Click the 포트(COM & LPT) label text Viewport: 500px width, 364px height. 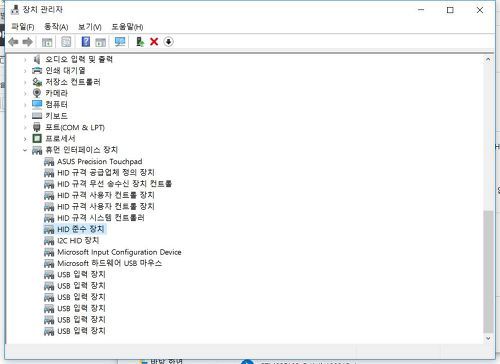point(75,127)
